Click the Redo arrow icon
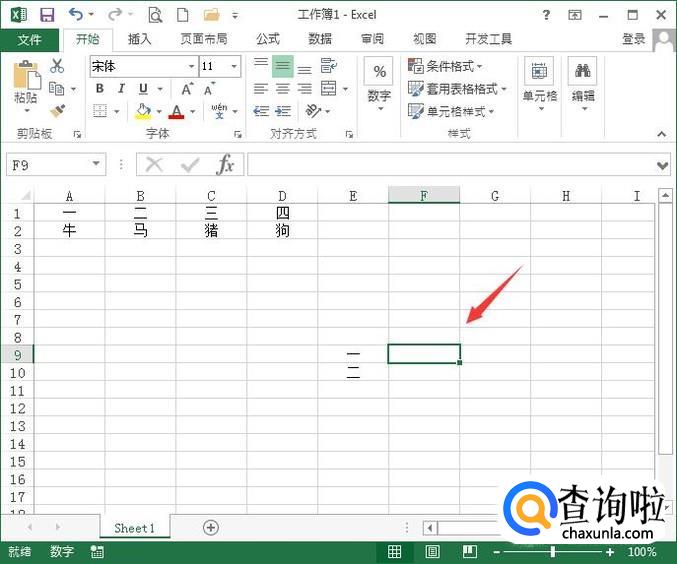Image resolution: width=677 pixels, height=564 pixels. click(115, 15)
